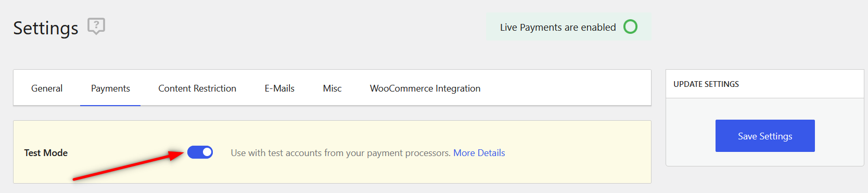
Task: Switch to the Content Restriction tab
Action: coord(197,88)
